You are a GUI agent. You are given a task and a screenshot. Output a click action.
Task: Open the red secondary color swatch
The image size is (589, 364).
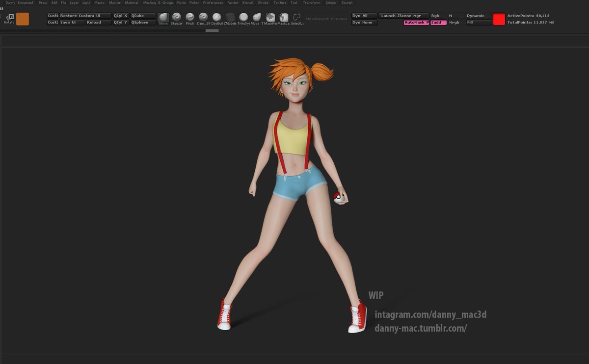tap(499, 19)
